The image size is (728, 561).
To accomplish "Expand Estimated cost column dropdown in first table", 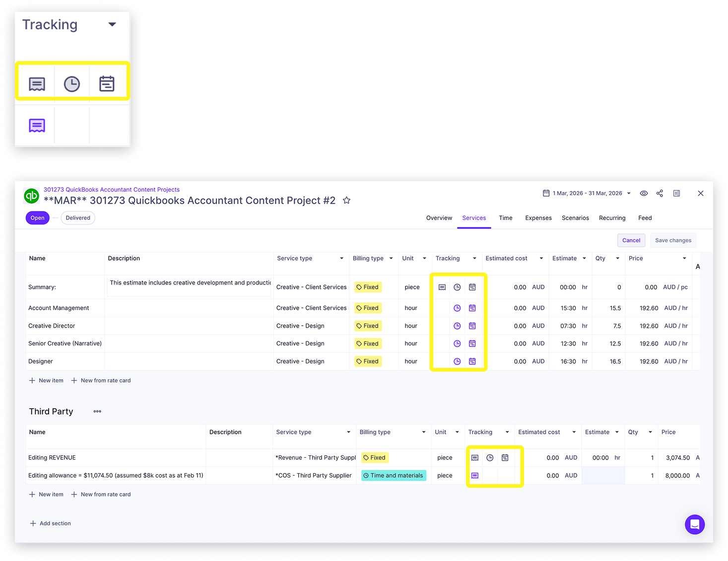I will click(x=541, y=259).
